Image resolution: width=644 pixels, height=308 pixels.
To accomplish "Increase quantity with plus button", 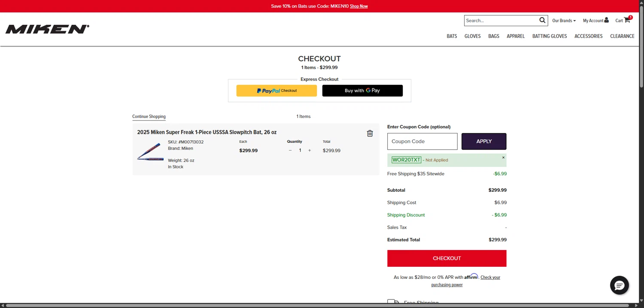I will [x=310, y=151].
